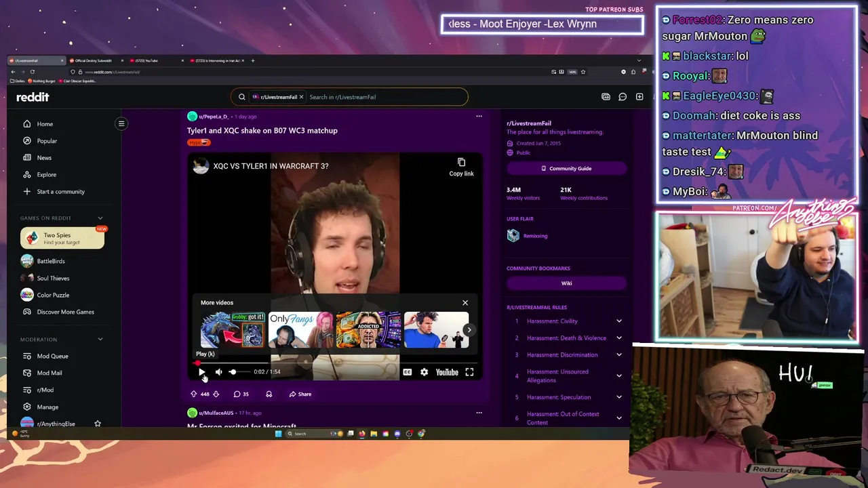Expand rule 1 Harassment: Civility
The width and height of the screenshot is (868, 488).
point(618,321)
